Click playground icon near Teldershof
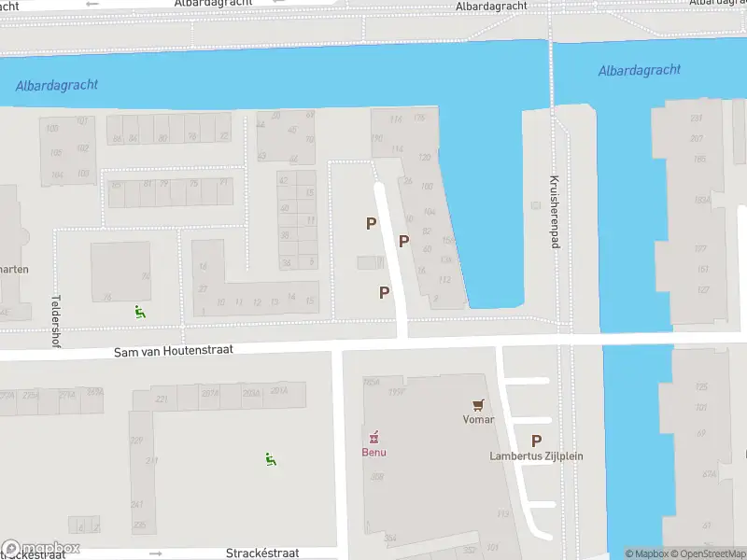The width and height of the screenshot is (747, 560). click(x=139, y=312)
